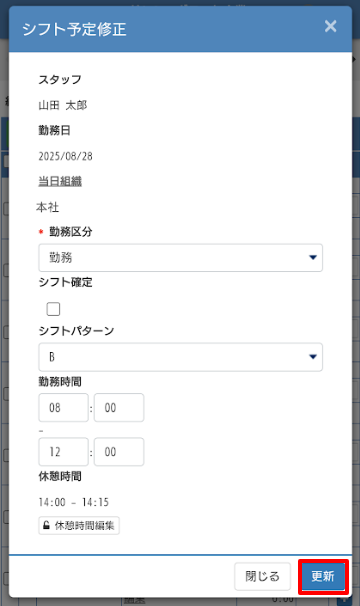Open 休憩時間編集 break time editor
The width and height of the screenshot is (360, 606).
79,525
